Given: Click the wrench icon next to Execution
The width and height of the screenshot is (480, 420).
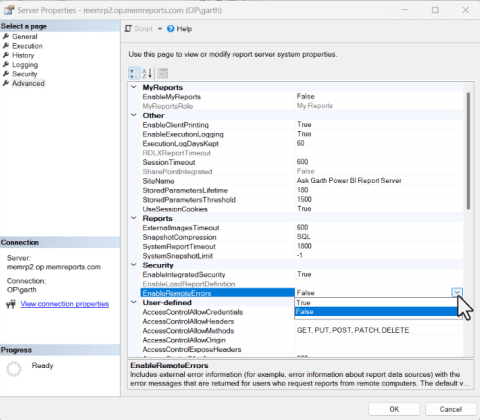Looking at the screenshot, I should point(6,46).
